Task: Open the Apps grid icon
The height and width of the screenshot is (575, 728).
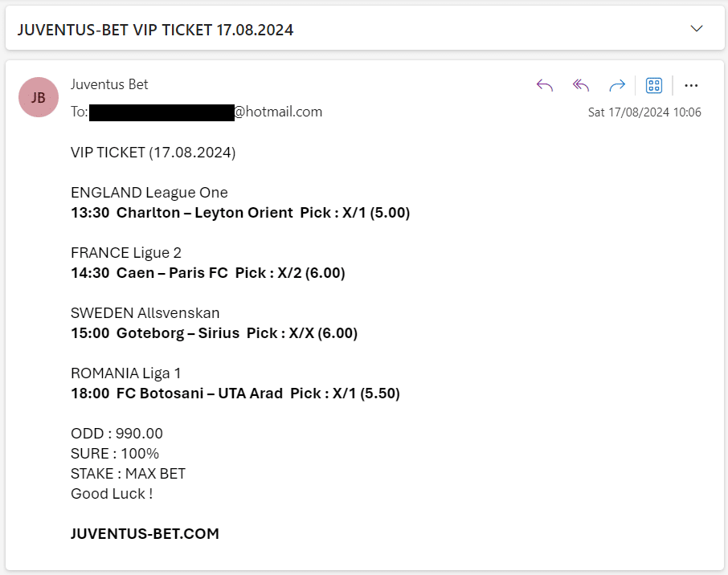Action: pyautogui.click(x=654, y=85)
